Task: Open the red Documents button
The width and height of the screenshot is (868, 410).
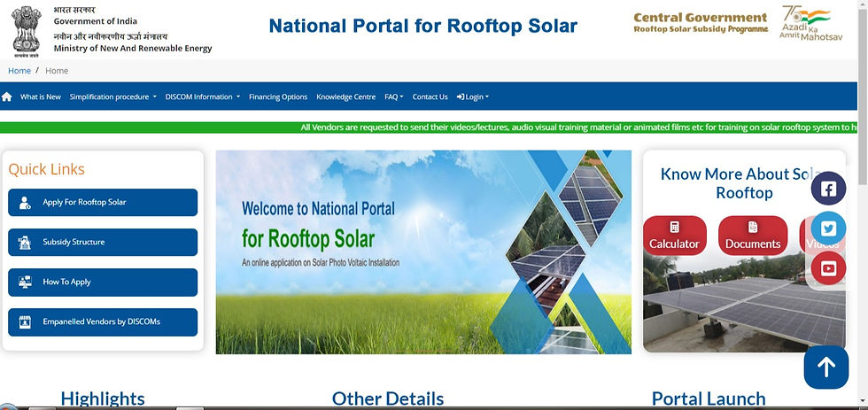Action: [753, 236]
